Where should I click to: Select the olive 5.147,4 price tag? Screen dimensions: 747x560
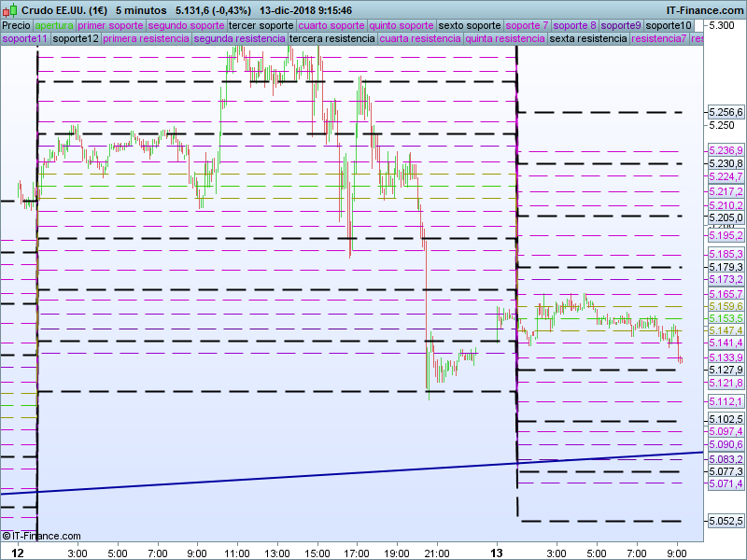[x=726, y=330]
